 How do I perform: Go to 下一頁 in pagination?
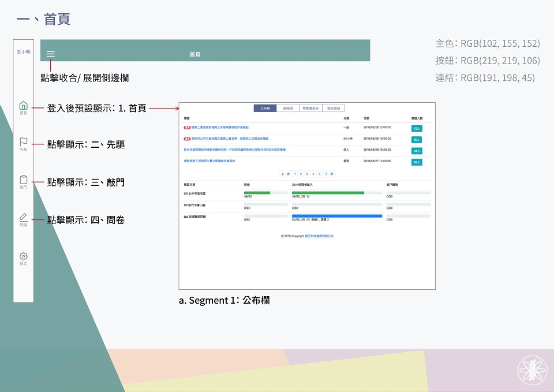(329, 174)
